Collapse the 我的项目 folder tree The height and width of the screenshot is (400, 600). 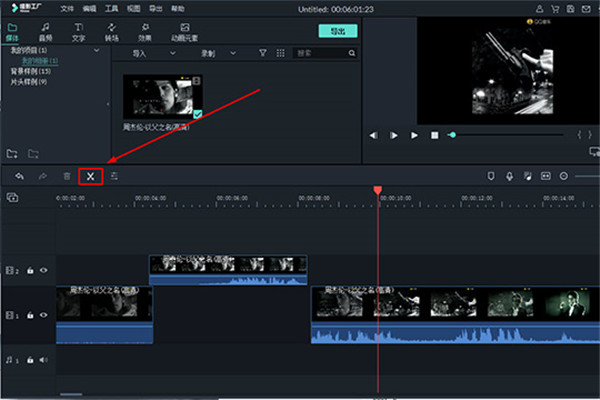point(95,49)
